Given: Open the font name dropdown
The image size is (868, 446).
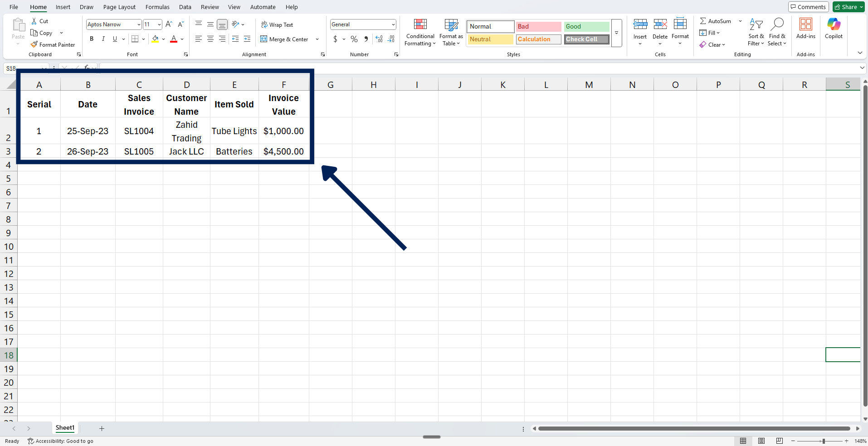Looking at the screenshot, I should [x=139, y=24].
